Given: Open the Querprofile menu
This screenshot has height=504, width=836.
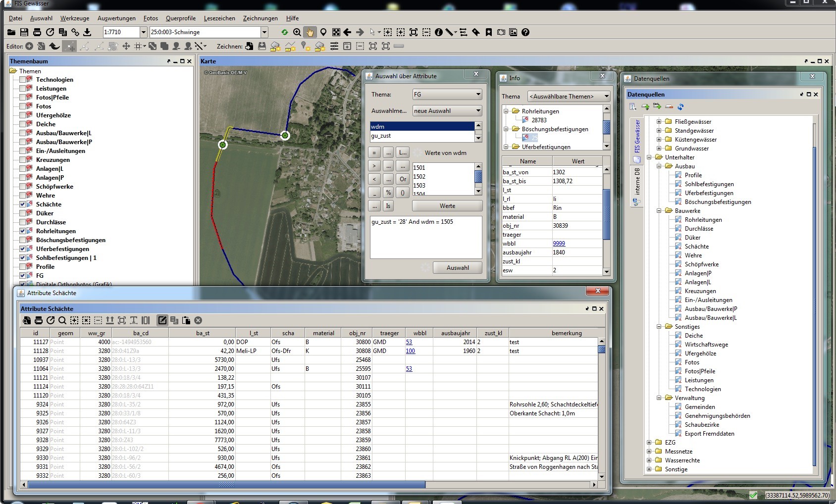Looking at the screenshot, I should pyautogui.click(x=181, y=18).
